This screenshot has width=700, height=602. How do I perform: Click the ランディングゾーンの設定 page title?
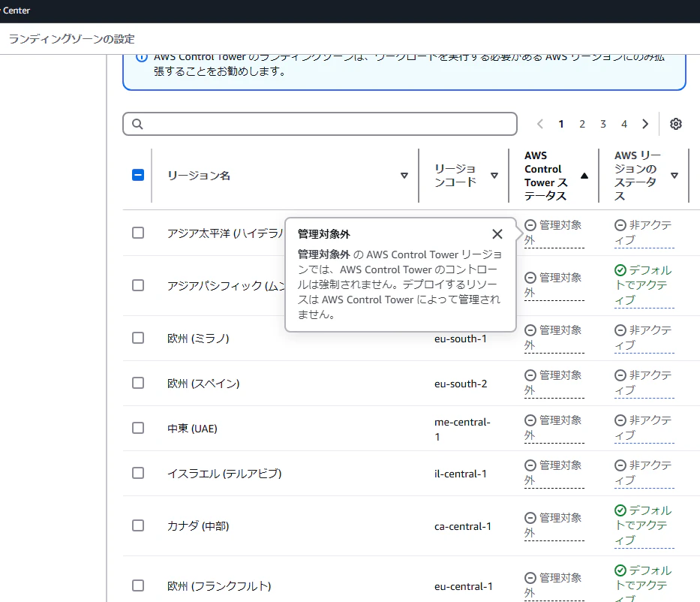click(x=71, y=39)
